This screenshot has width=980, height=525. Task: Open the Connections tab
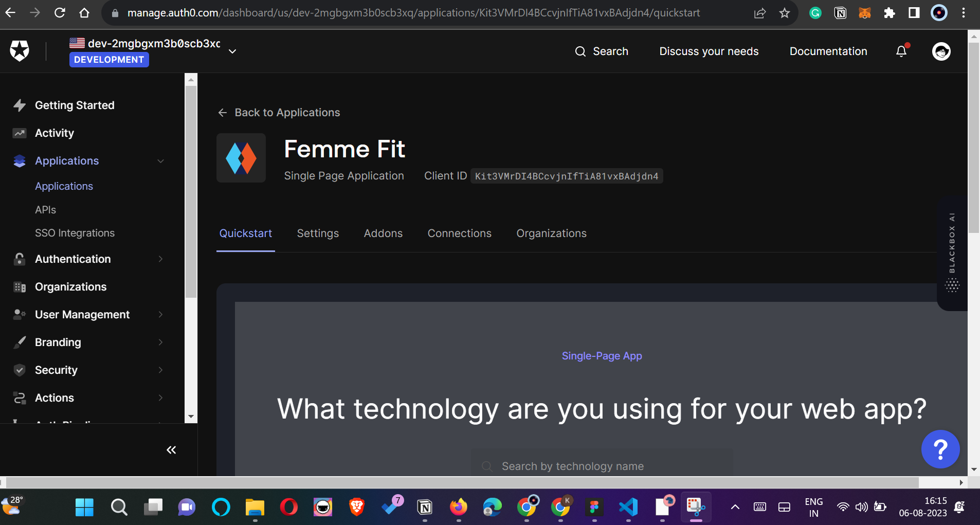point(460,233)
